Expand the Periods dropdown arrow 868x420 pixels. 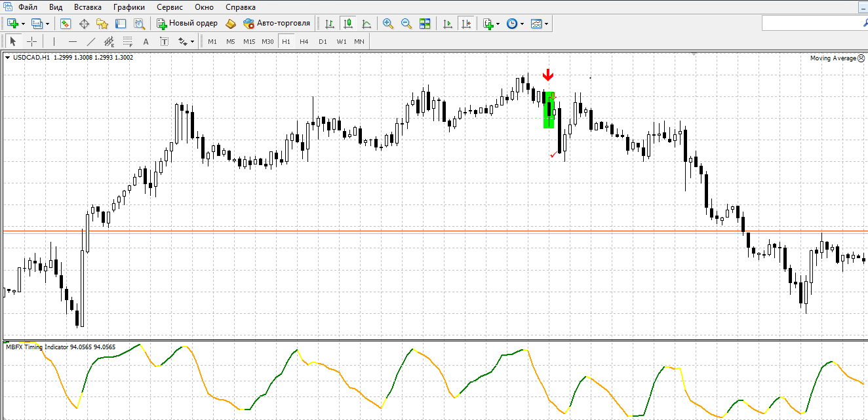(523, 24)
